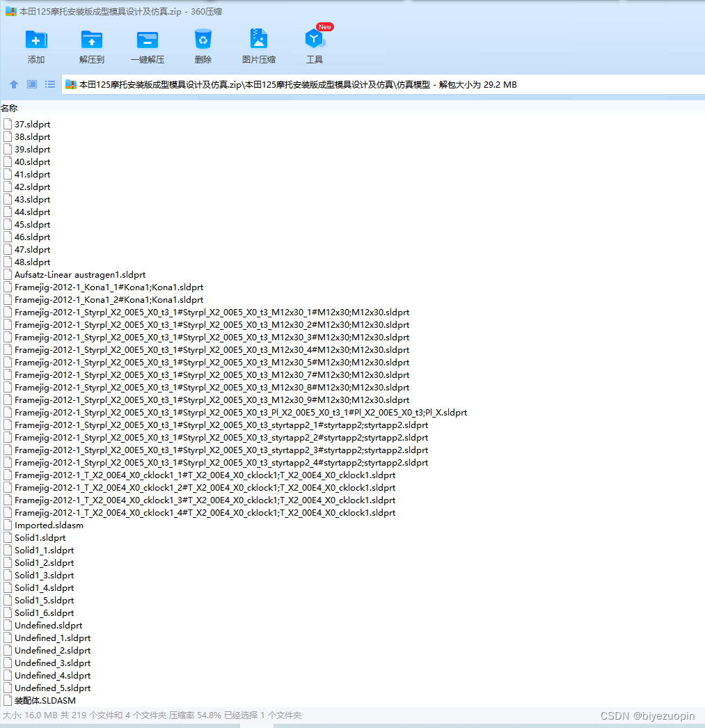705x728 pixels.
Task: Select the cklock1_2#T_X2_00E4 file
Action: coord(205,488)
